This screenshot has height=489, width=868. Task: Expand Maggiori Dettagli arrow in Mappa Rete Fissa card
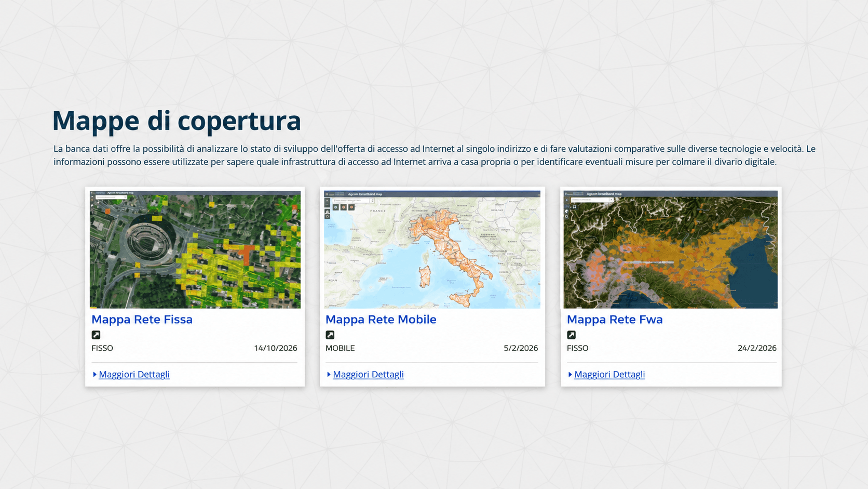pos(95,374)
